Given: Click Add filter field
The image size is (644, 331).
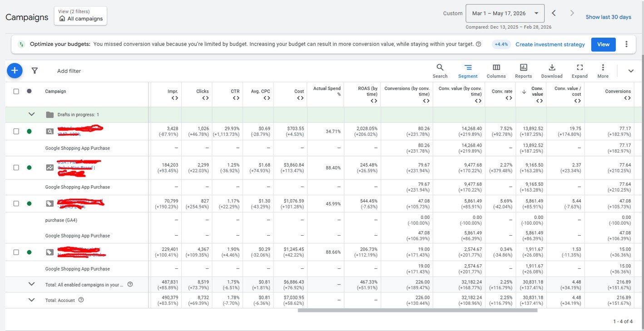Looking at the screenshot, I should pyautogui.click(x=69, y=71).
